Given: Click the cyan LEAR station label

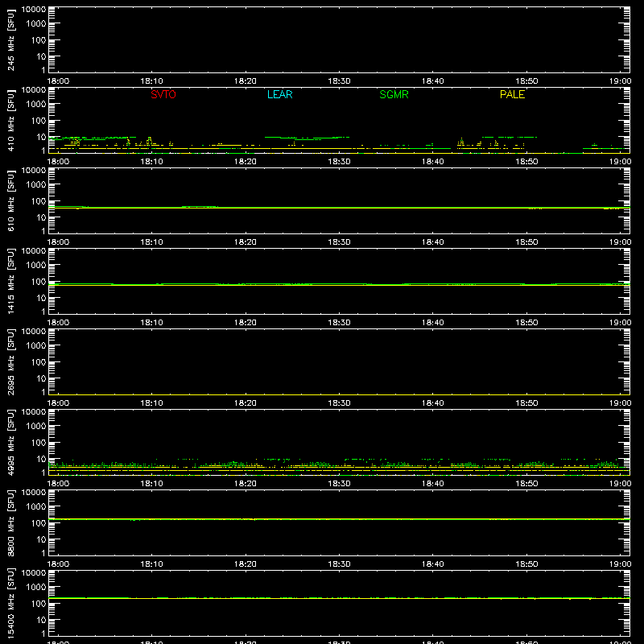Looking at the screenshot, I should pyautogui.click(x=279, y=94).
